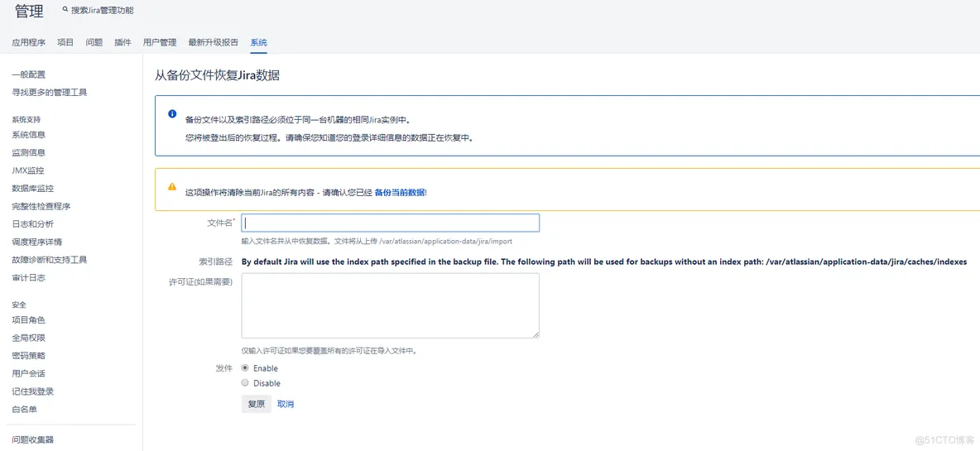Follow the 备份当前数据 link
The height and width of the screenshot is (451, 980).
pyautogui.click(x=400, y=193)
